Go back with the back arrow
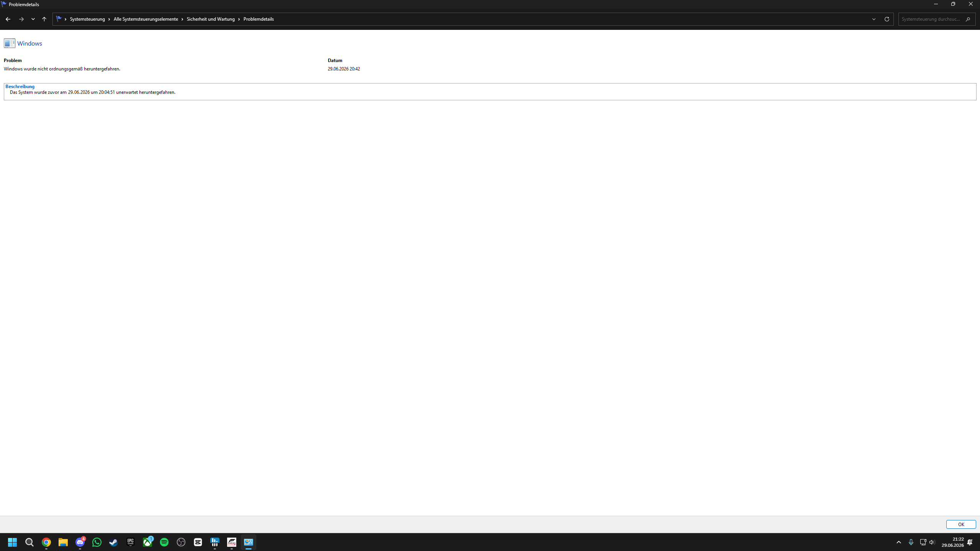Image resolution: width=980 pixels, height=551 pixels. [x=8, y=19]
